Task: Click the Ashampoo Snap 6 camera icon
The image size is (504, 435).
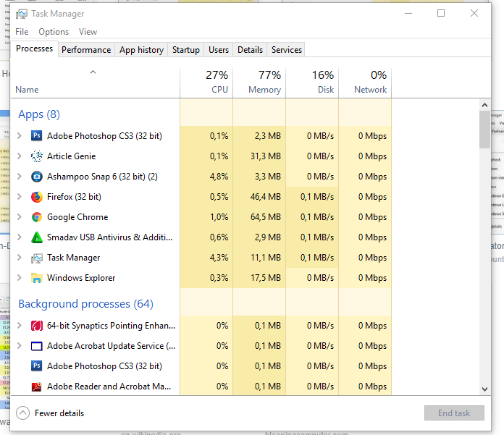Action: coord(37,177)
